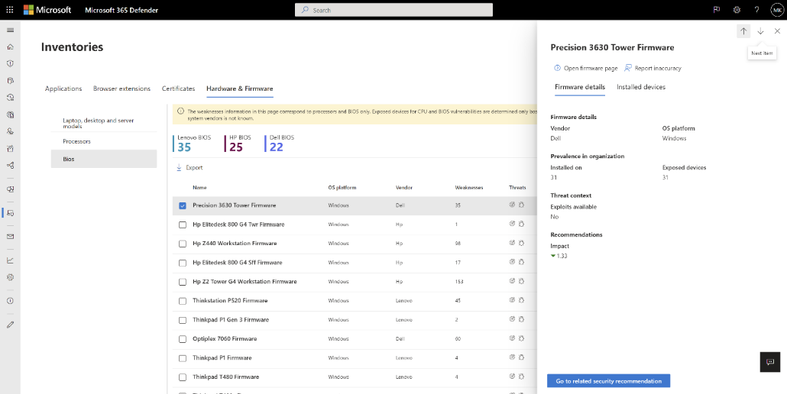Switch to the Browser extensions tab

pyautogui.click(x=121, y=89)
